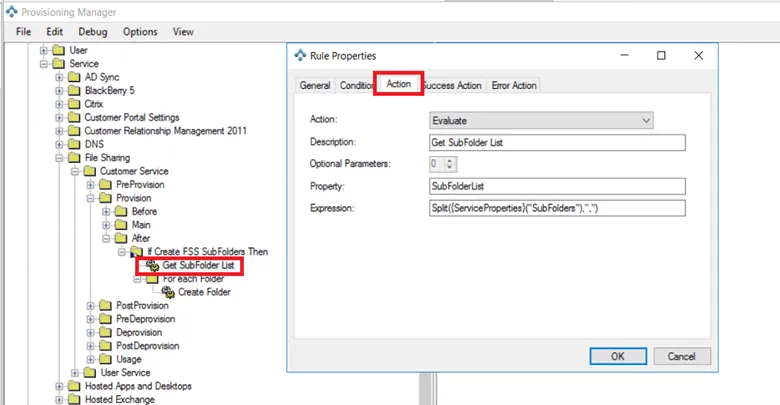The image size is (780, 405).
Task: Click the OK button
Action: (617, 356)
